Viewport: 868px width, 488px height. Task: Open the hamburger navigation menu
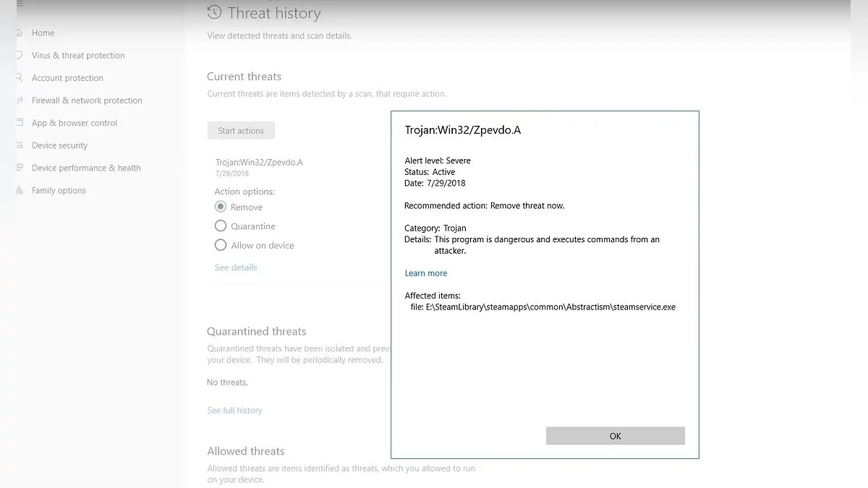tap(20, 4)
